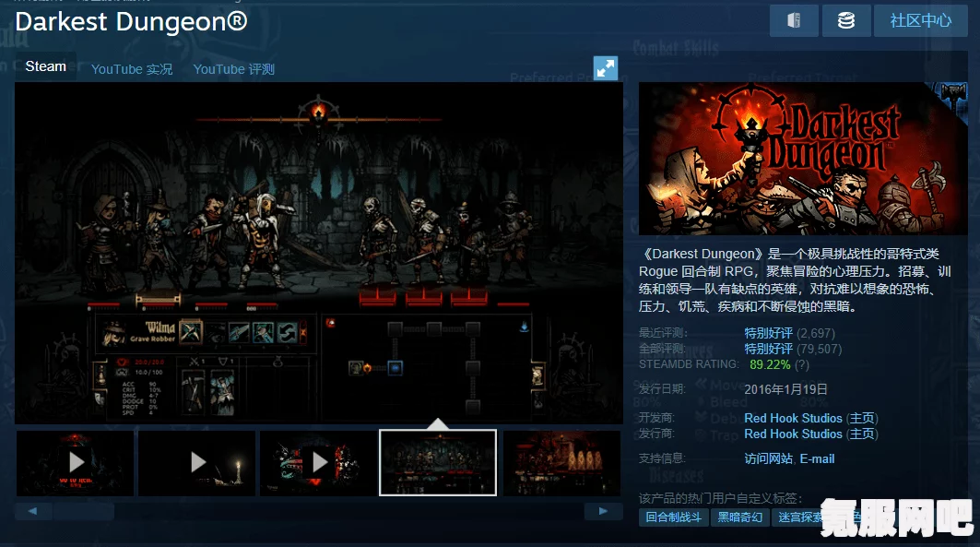980x547 pixels.
Task: Play the first trailer thumbnail with red logo
Action: click(x=75, y=463)
